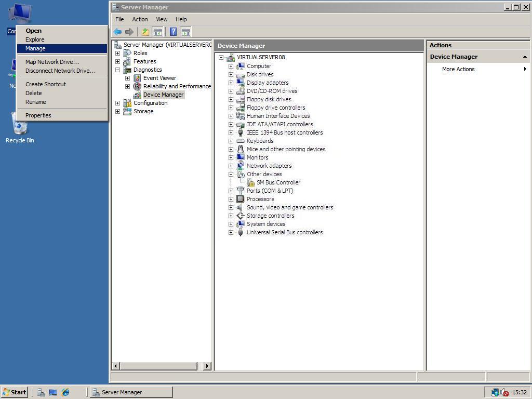Image resolution: width=532 pixels, height=399 pixels.
Task: Collapse the Device Manager actions section arrow
Action: [525, 57]
